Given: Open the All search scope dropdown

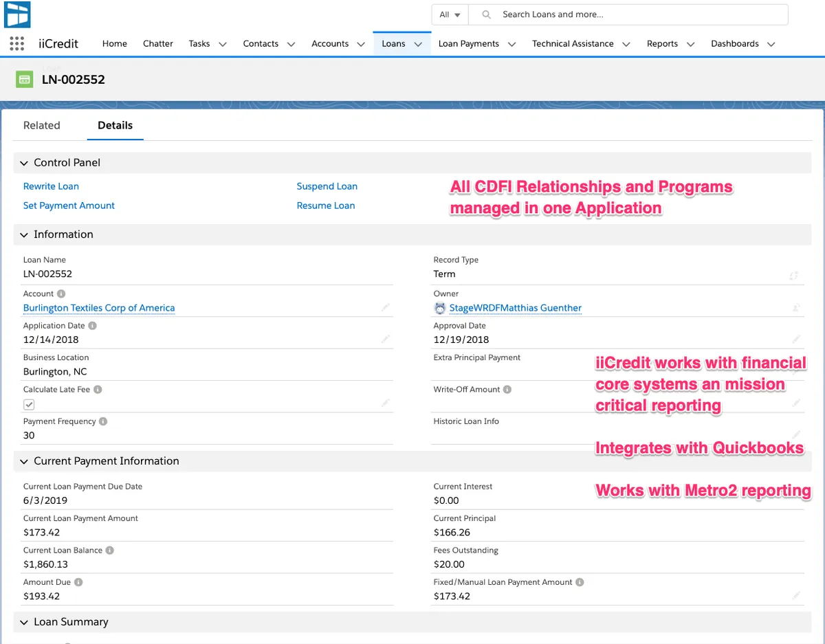Looking at the screenshot, I should (450, 14).
